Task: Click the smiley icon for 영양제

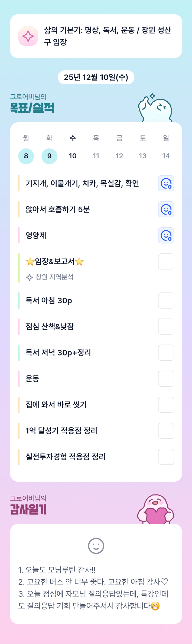Action: pos(166,236)
